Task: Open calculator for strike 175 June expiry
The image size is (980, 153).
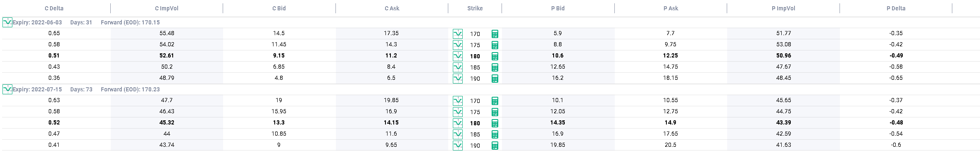Action: coord(495,45)
